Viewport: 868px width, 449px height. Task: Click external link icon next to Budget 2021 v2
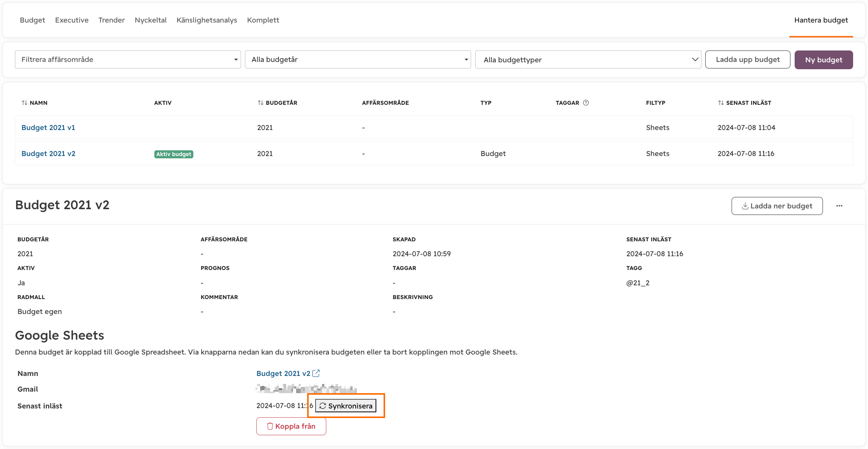coord(316,373)
